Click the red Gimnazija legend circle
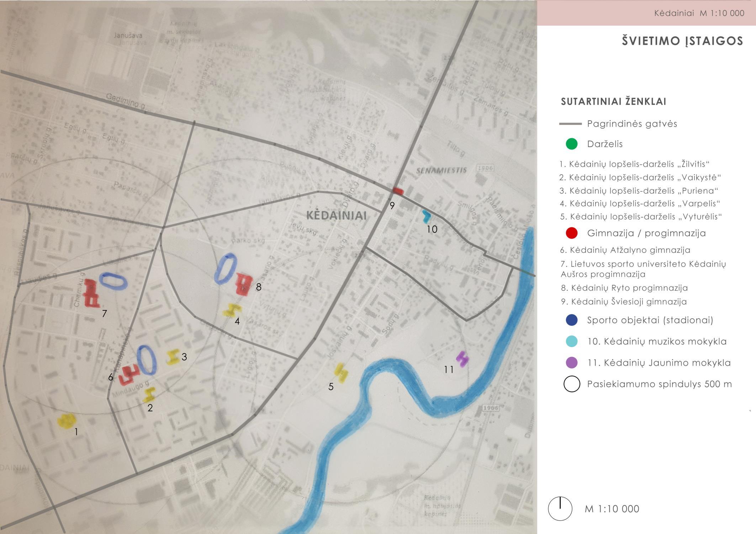 (571, 233)
